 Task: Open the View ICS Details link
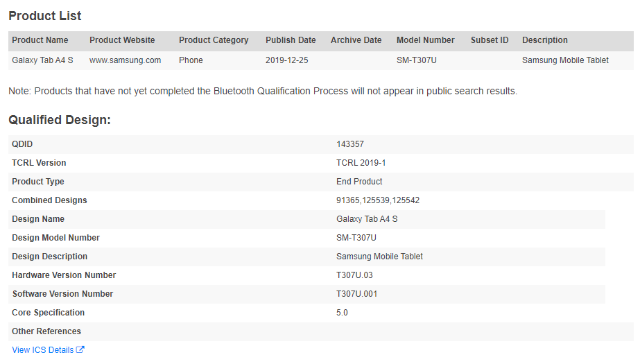click(48, 349)
